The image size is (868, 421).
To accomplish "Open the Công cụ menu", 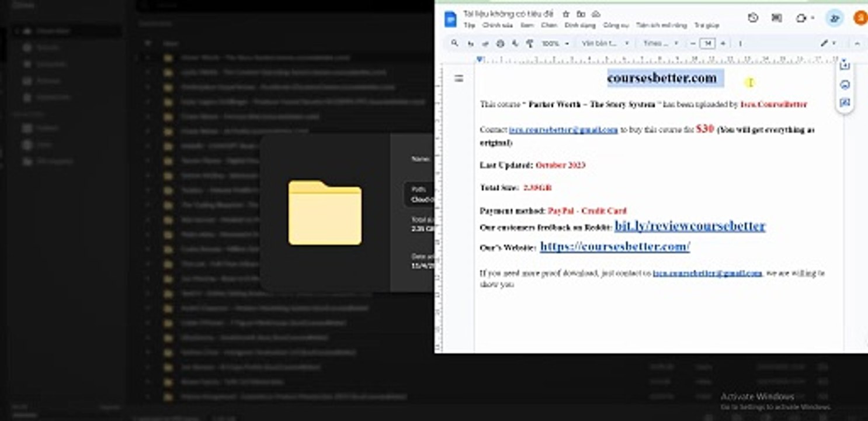I will click(616, 26).
